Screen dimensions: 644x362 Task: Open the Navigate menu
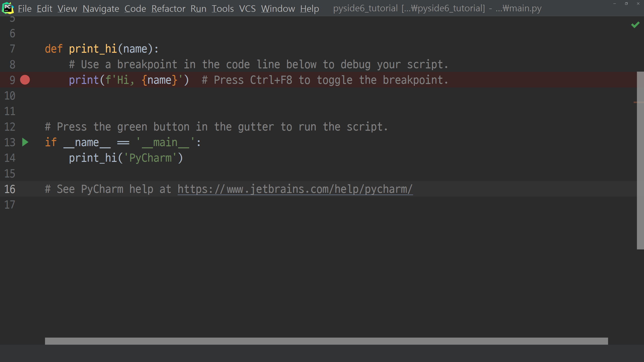[101, 9]
